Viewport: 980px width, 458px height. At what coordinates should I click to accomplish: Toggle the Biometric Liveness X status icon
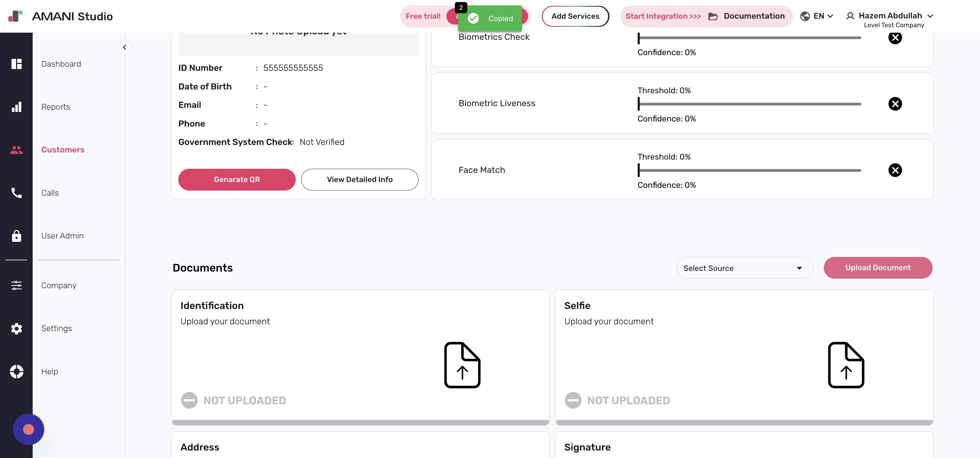[x=895, y=104]
